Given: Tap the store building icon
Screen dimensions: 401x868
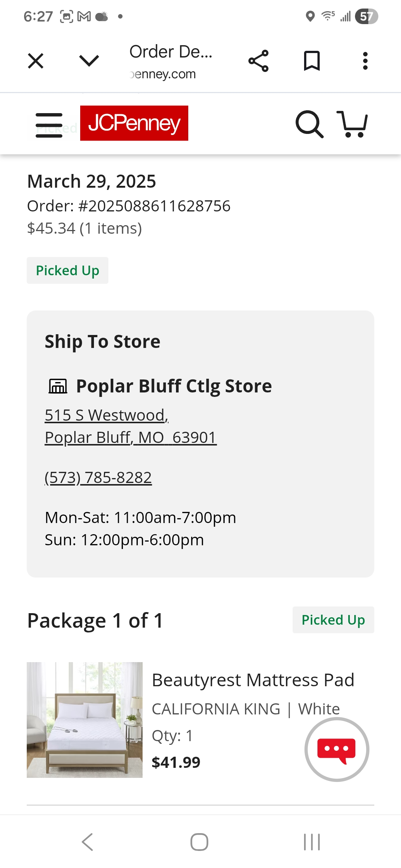Looking at the screenshot, I should pyautogui.click(x=58, y=386).
